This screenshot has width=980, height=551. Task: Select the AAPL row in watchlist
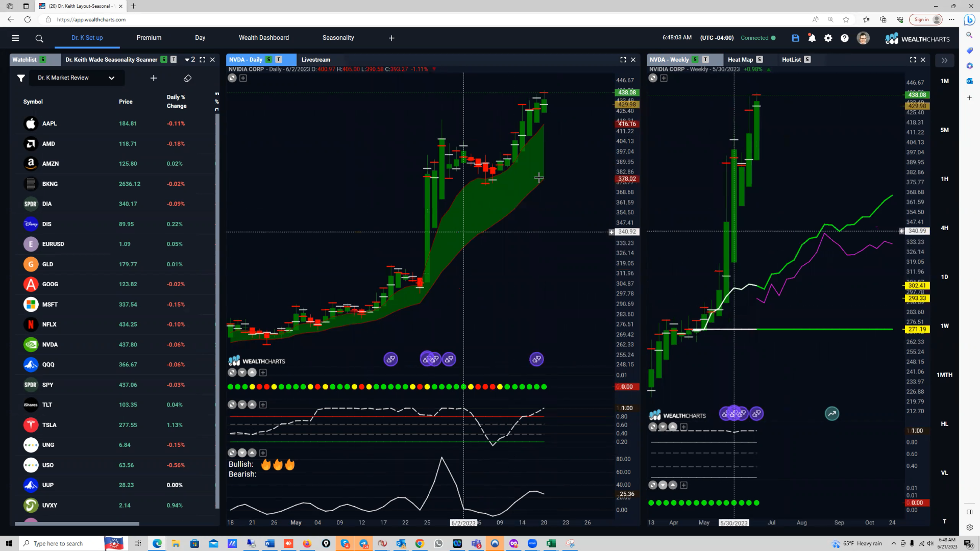(115, 123)
